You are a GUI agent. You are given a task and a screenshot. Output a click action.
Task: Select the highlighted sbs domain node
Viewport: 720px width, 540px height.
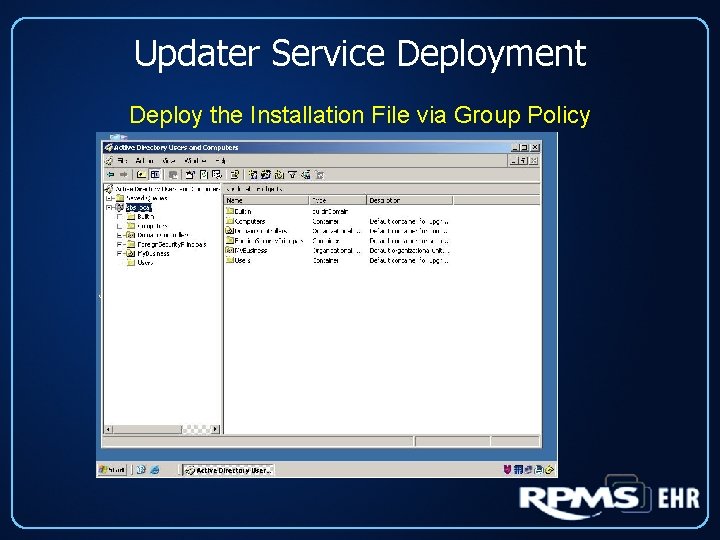(x=138, y=208)
